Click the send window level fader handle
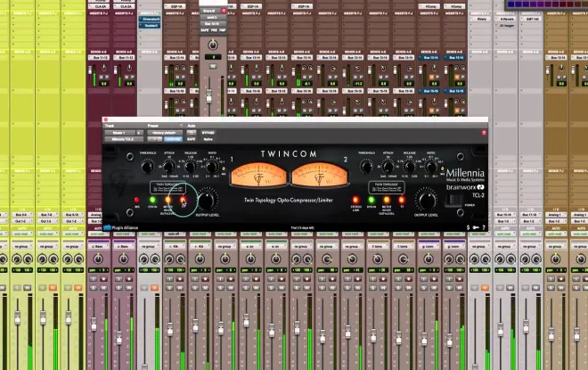This screenshot has height=370, width=588. click(208, 96)
